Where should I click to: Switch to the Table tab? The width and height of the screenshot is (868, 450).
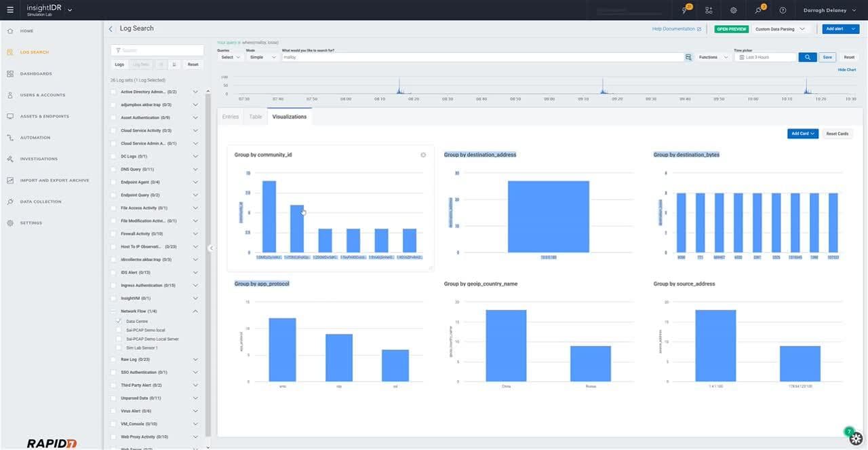pyautogui.click(x=256, y=117)
